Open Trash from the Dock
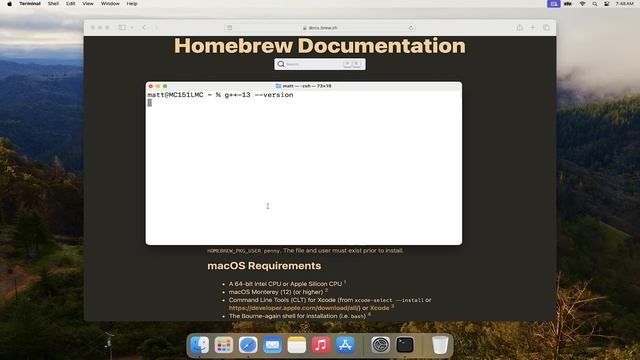 click(x=440, y=345)
